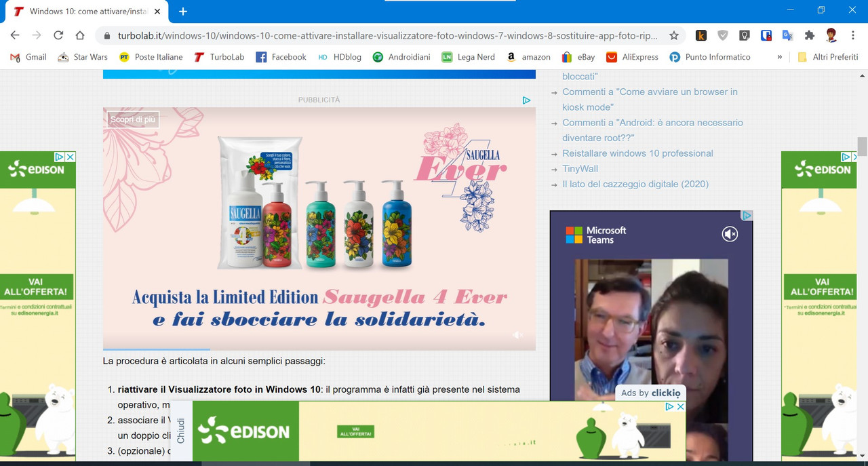This screenshot has width=868, height=466.
Task: View site security lock info
Action: 107,35
